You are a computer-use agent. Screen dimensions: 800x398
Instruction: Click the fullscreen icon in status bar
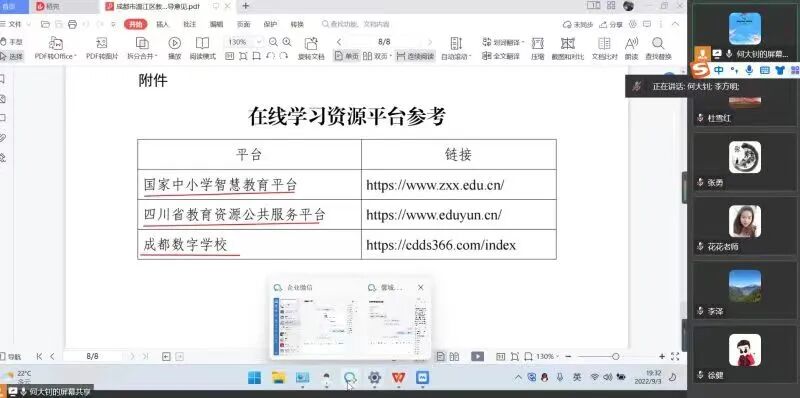coord(675,356)
